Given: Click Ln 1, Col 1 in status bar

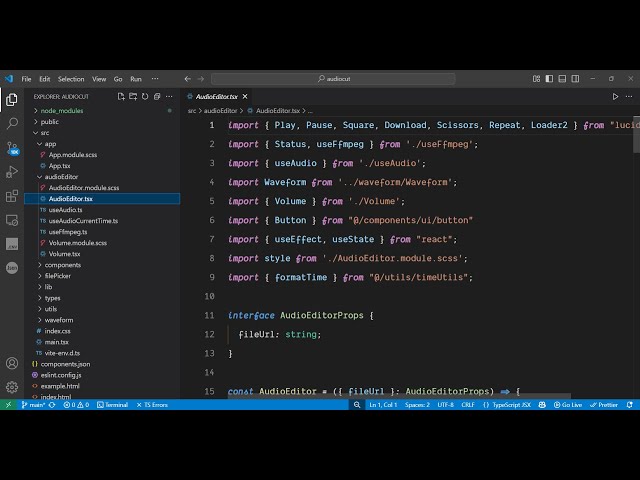Looking at the screenshot, I should [383, 405].
